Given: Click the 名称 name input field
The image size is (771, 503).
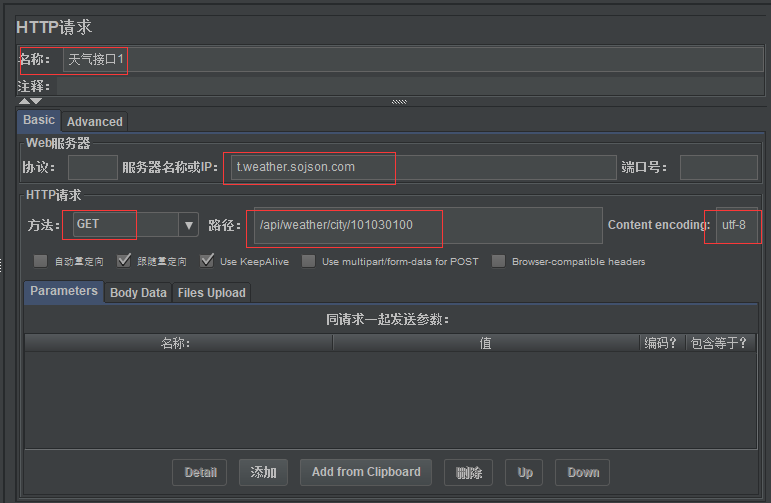Looking at the screenshot, I should tap(413, 59).
